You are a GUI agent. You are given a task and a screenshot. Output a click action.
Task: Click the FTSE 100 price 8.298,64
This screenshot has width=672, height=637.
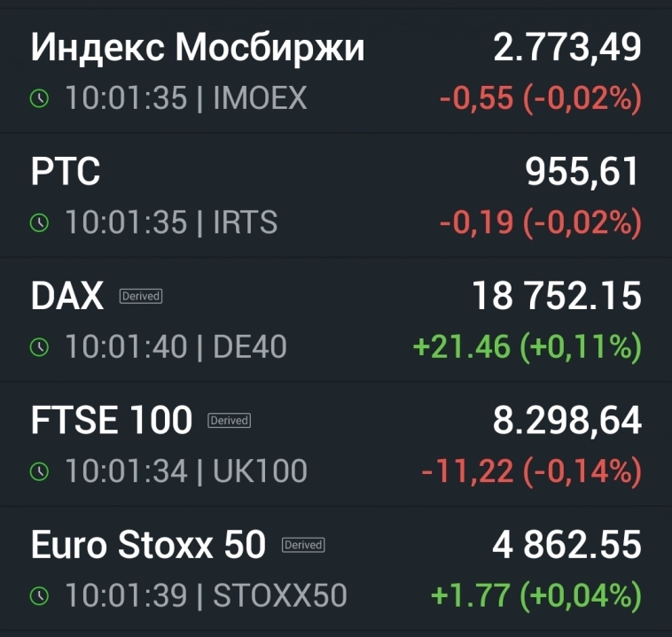pyautogui.click(x=567, y=420)
